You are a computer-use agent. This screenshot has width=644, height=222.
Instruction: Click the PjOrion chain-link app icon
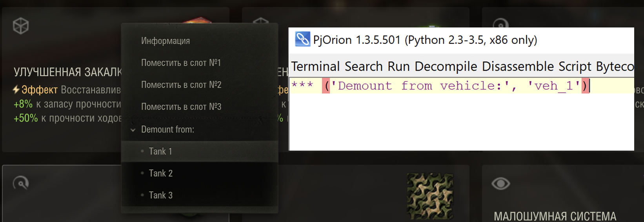click(x=302, y=39)
